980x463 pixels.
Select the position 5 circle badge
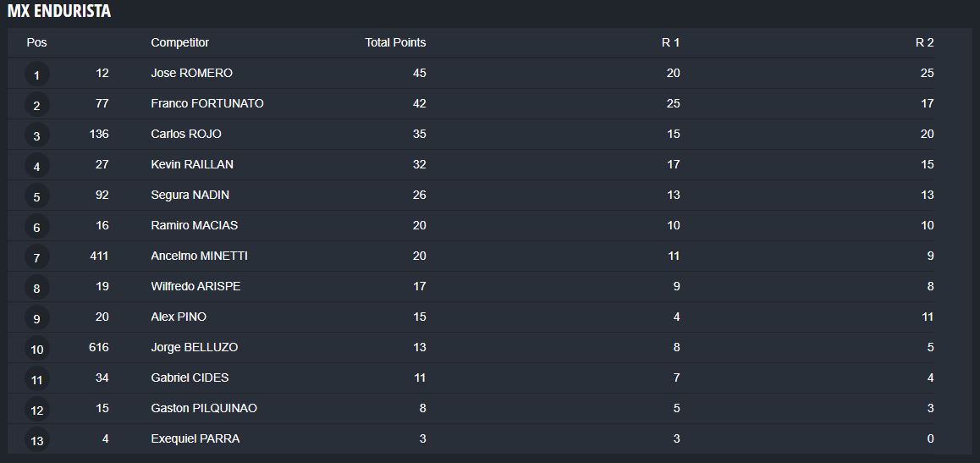pyautogui.click(x=37, y=196)
